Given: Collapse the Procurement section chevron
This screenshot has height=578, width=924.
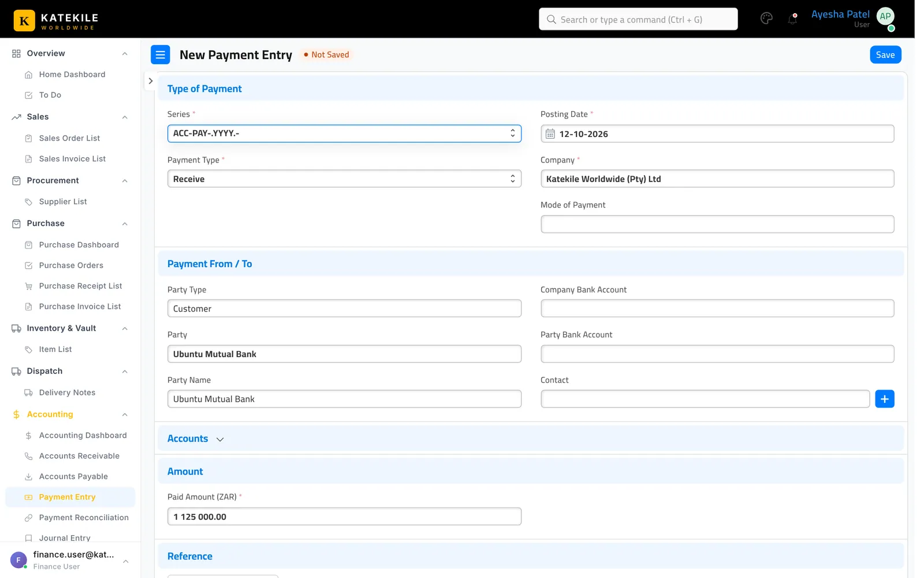Looking at the screenshot, I should (x=125, y=181).
